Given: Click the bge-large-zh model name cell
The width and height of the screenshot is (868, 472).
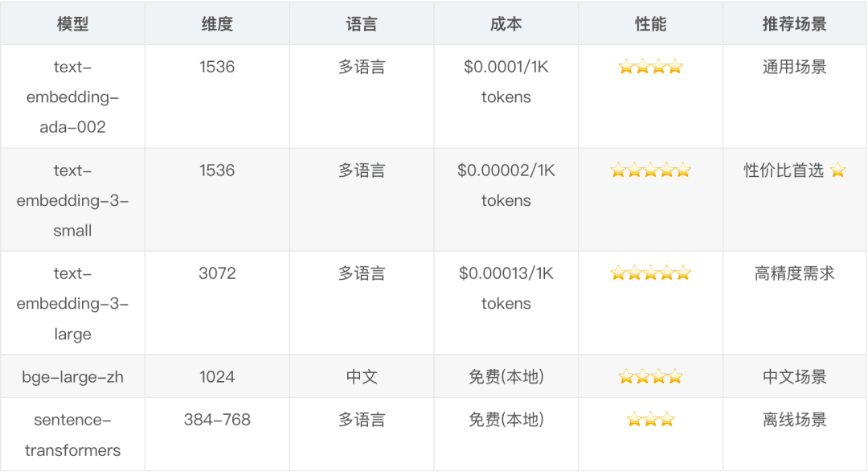Looking at the screenshot, I should click(x=72, y=376).
